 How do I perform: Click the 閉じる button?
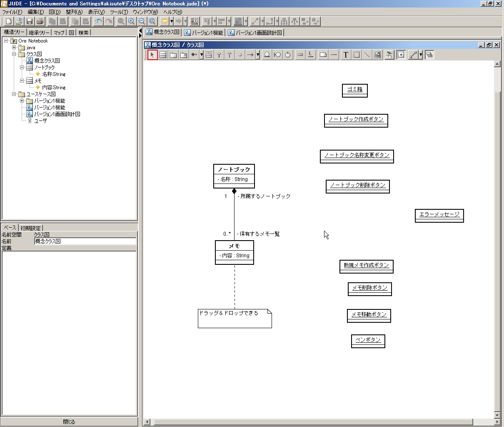69,422
